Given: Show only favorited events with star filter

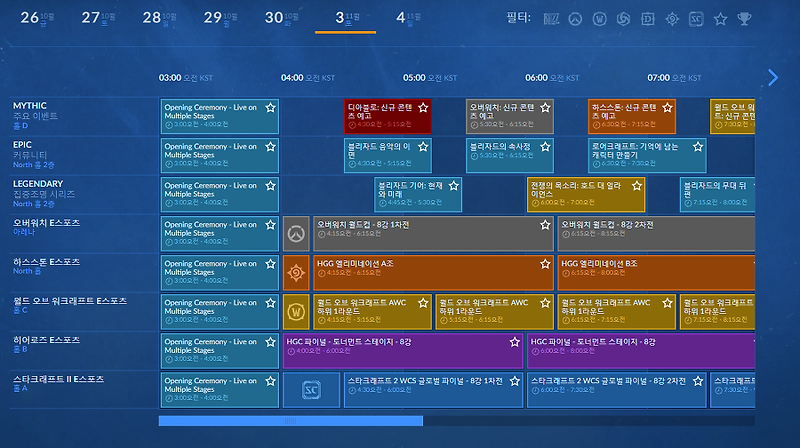Looking at the screenshot, I should click(x=720, y=19).
